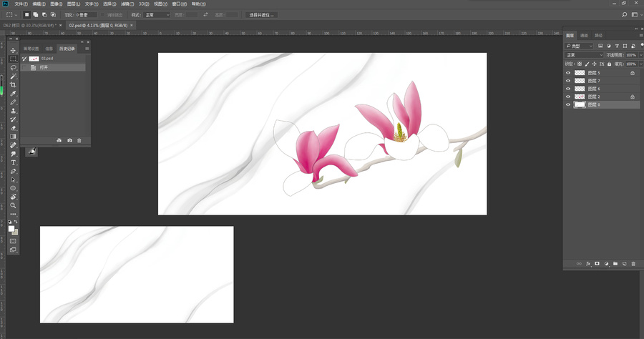Select the Pencil/Brush tool
Image resolution: width=644 pixels, height=339 pixels.
[x=13, y=102]
